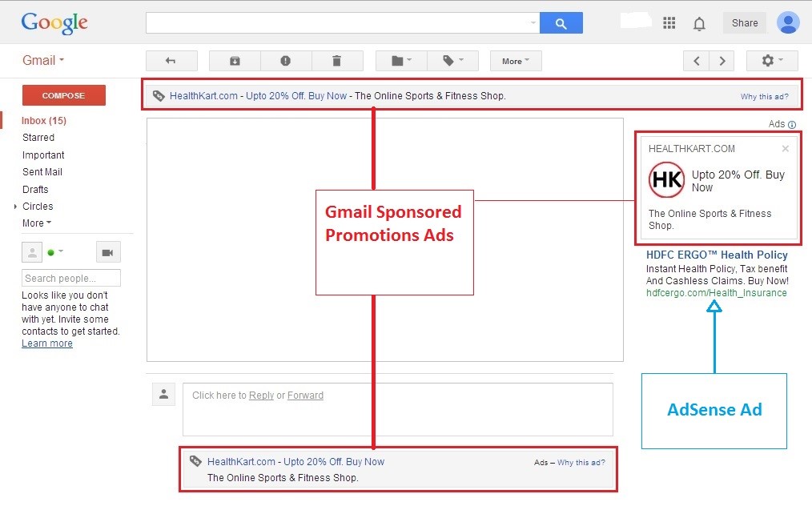Click top ad's Why this ad? link
812x510 pixels.
(765, 96)
